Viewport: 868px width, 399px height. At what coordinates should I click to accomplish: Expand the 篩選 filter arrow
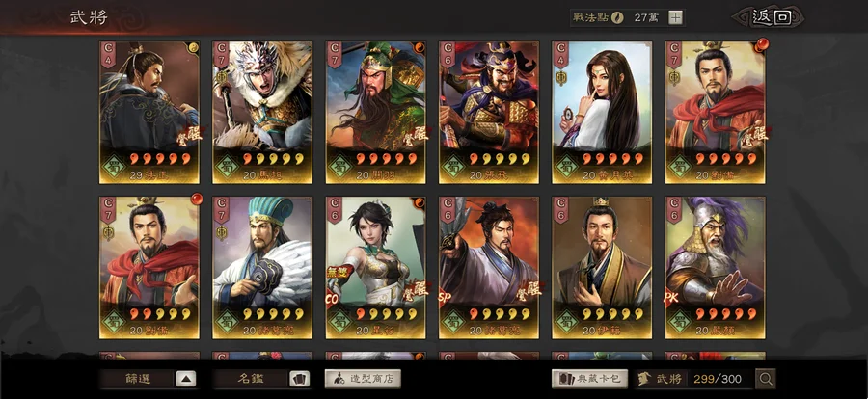coord(186,379)
